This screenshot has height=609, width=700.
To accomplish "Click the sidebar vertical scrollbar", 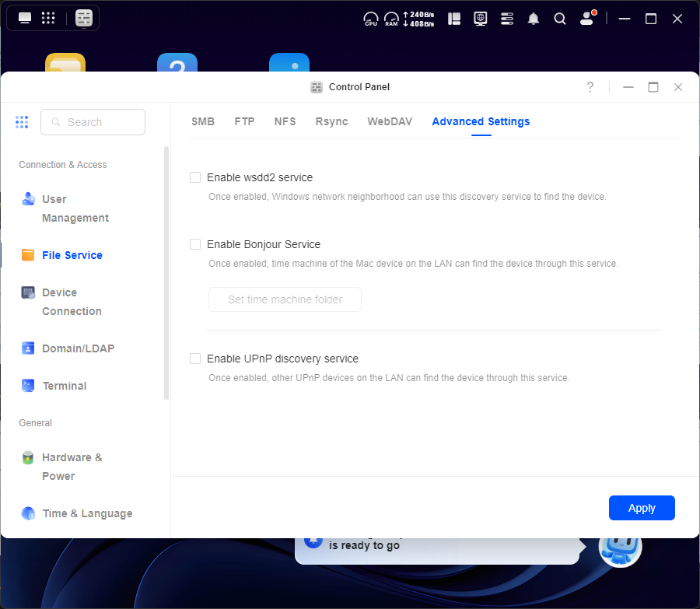I will 166,272.
